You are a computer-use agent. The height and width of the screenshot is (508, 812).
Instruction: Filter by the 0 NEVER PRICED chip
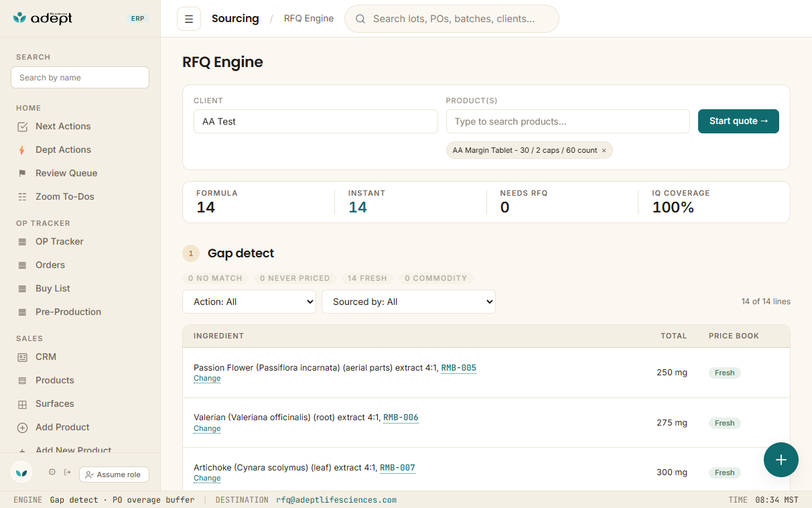[x=295, y=278]
